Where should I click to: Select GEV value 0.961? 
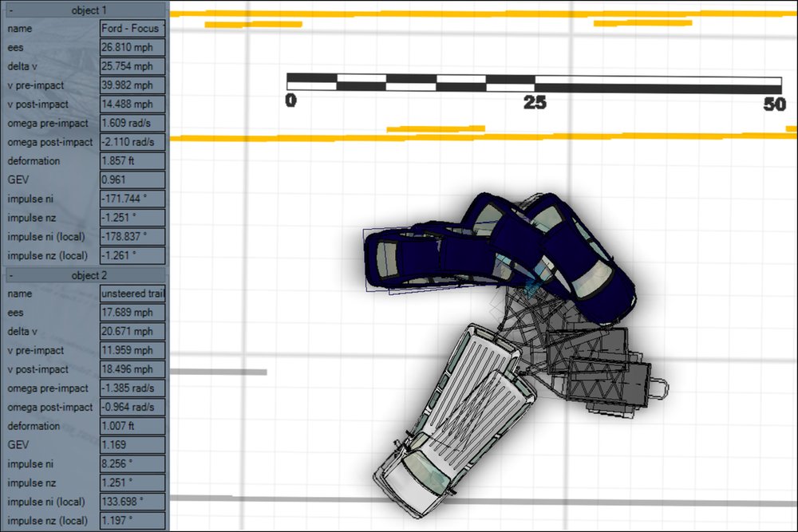pyautogui.click(x=132, y=179)
